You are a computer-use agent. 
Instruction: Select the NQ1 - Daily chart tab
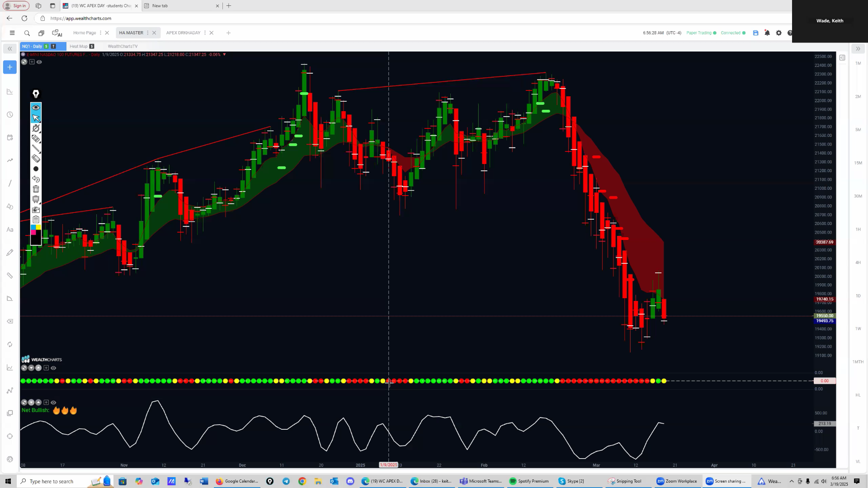(43, 47)
